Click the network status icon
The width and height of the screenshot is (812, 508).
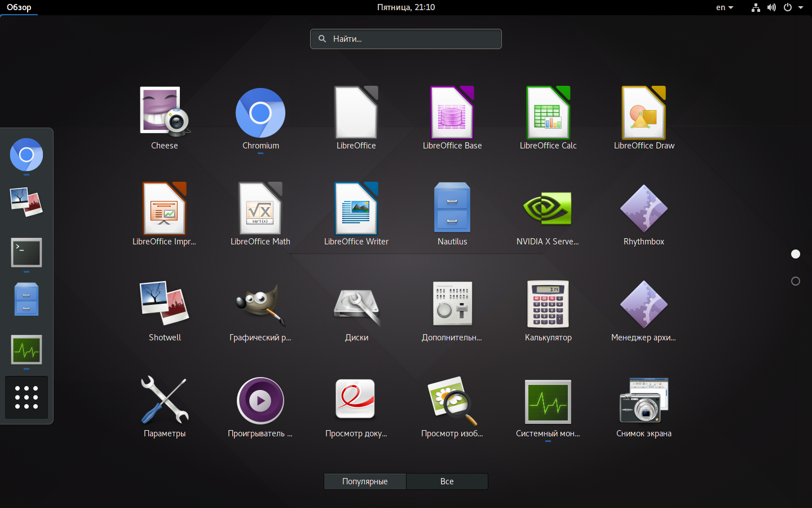click(756, 7)
